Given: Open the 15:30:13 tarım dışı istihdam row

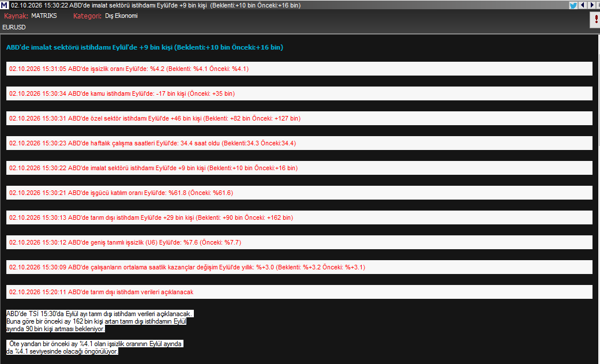Looking at the screenshot, I should click(x=299, y=218).
